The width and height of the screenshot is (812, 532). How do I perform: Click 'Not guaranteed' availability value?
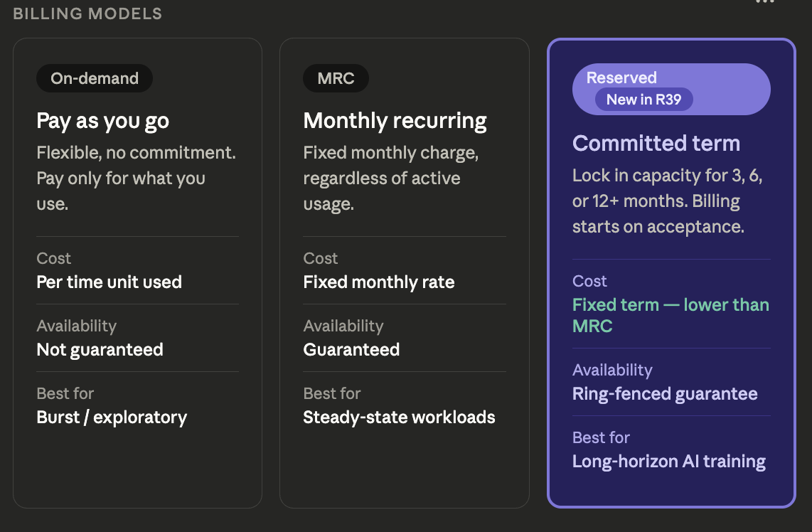click(100, 350)
